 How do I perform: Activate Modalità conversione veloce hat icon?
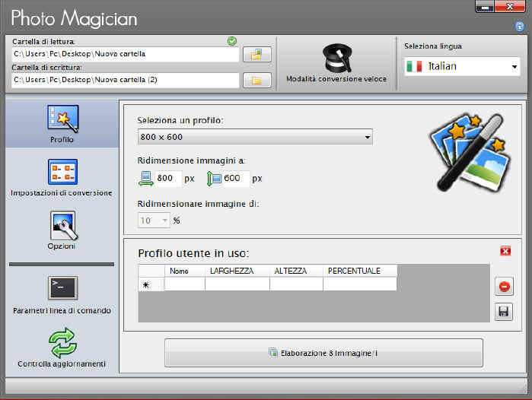point(337,58)
